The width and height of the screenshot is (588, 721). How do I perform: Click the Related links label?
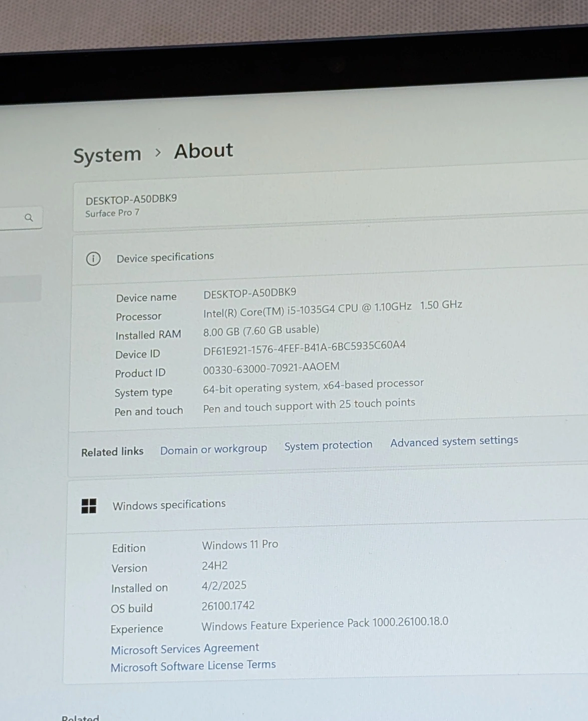(x=112, y=452)
